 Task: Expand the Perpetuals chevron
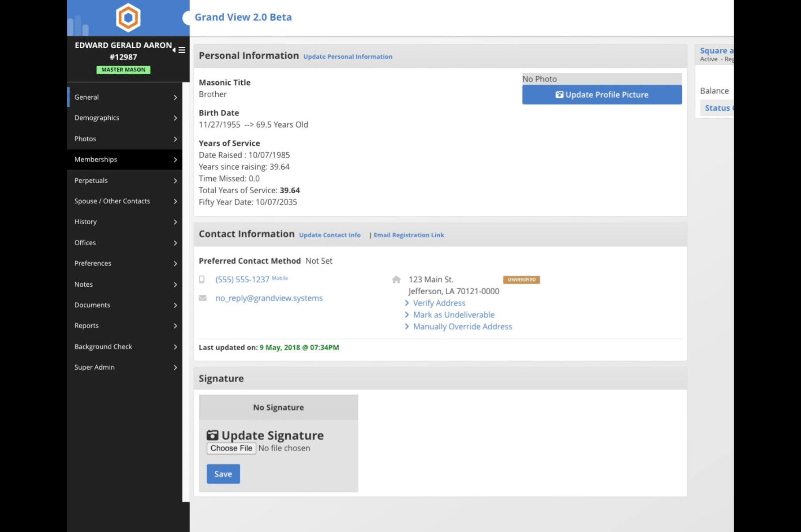(x=175, y=180)
